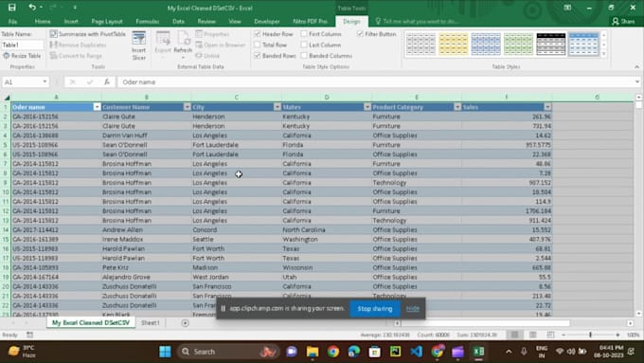This screenshot has height=363, width=644.
Task: Switch to the Insert ribbon tab
Action: tap(71, 21)
